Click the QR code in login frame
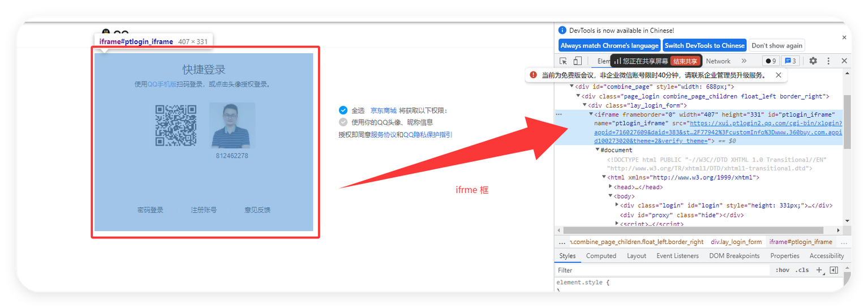This screenshot has height=308, width=868. pos(176,125)
